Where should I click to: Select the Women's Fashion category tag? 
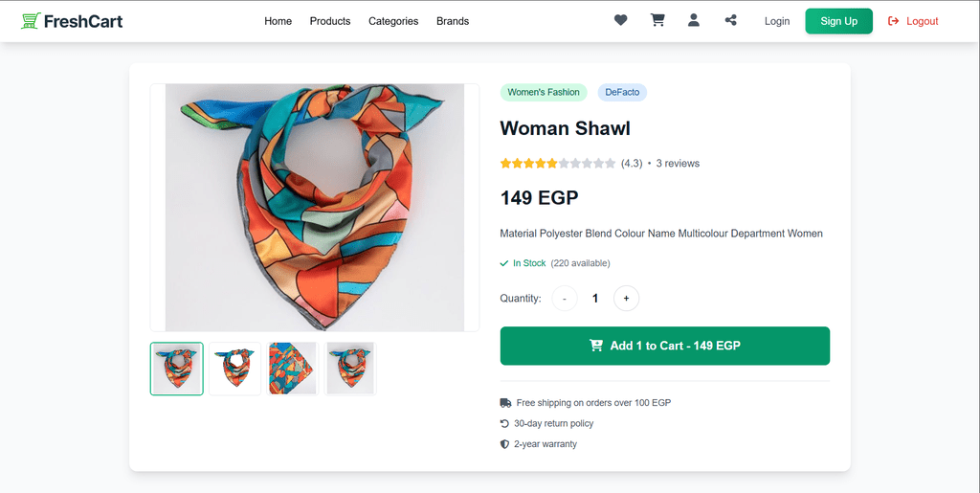pos(544,92)
